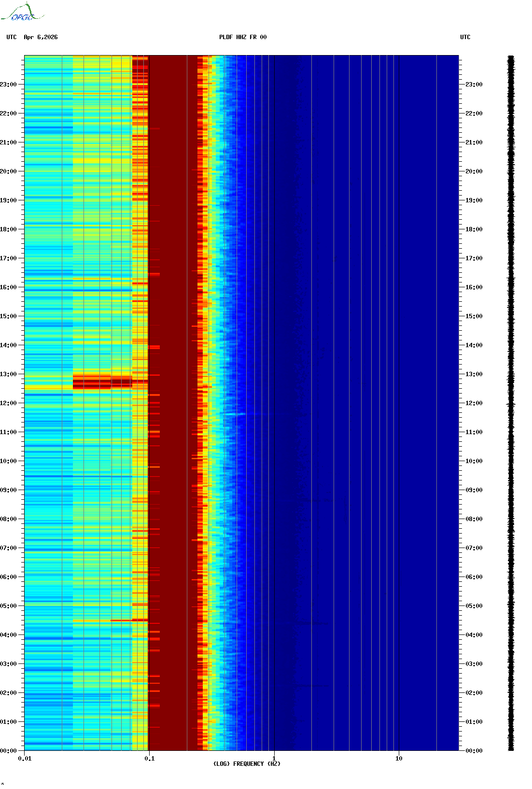Screen dimensions: 532x789
Task: Click the left 13:00 time label
Action: tap(8, 374)
